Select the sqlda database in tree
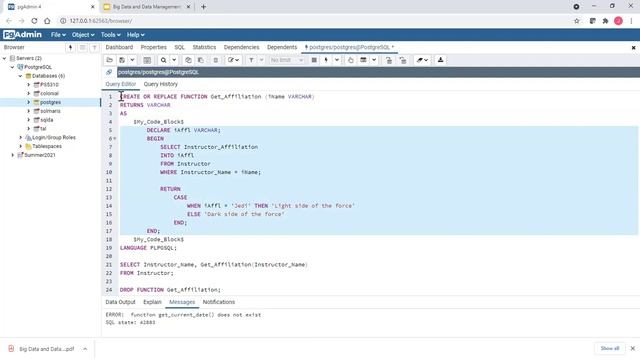 point(47,120)
